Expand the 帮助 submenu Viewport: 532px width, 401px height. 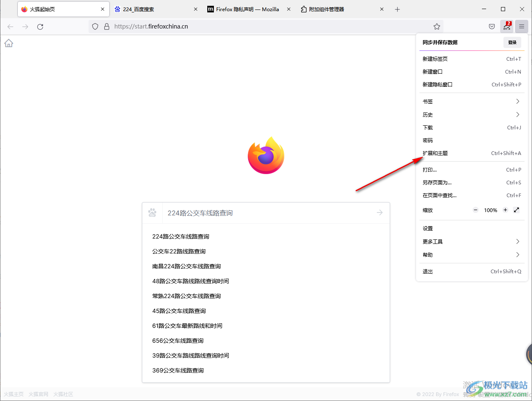[x=472, y=255]
